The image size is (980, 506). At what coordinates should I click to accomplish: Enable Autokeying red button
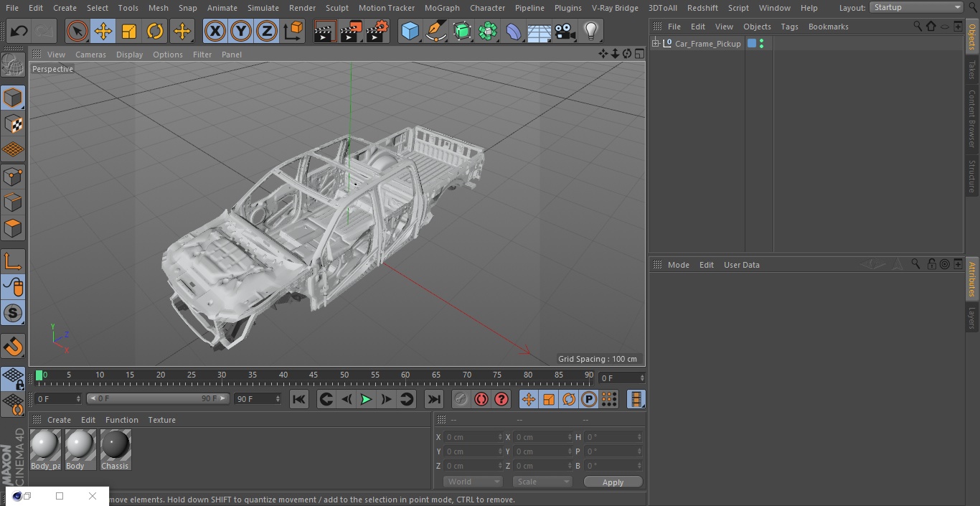[x=481, y=399]
